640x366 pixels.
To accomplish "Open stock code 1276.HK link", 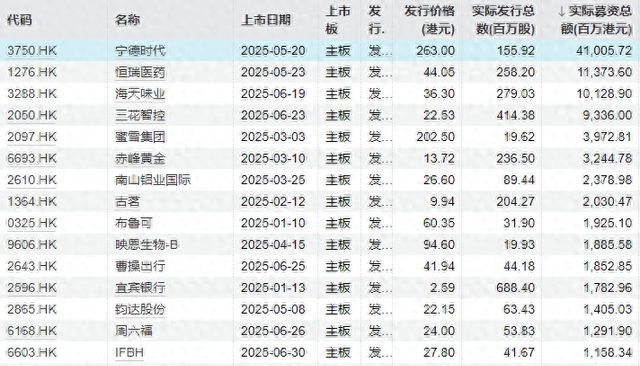I will click(x=32, y=72).
